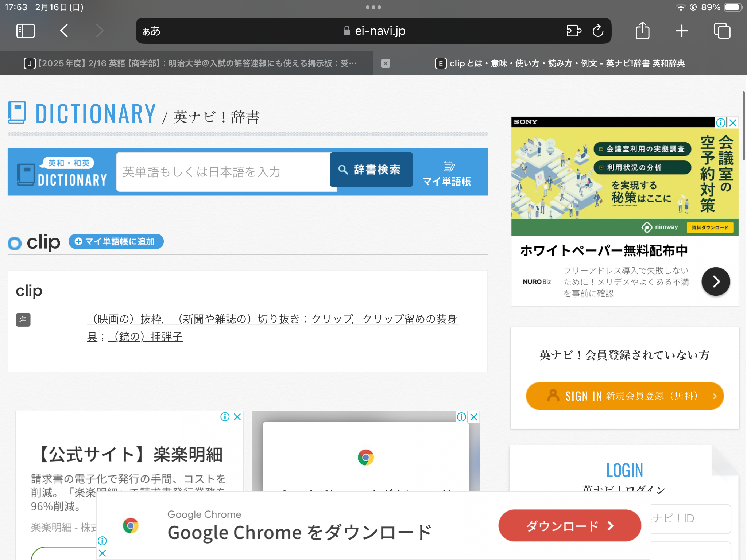Add clip to マイ単語帳
747x560 pixels.
pyautogui.click(x=116, y=242)
